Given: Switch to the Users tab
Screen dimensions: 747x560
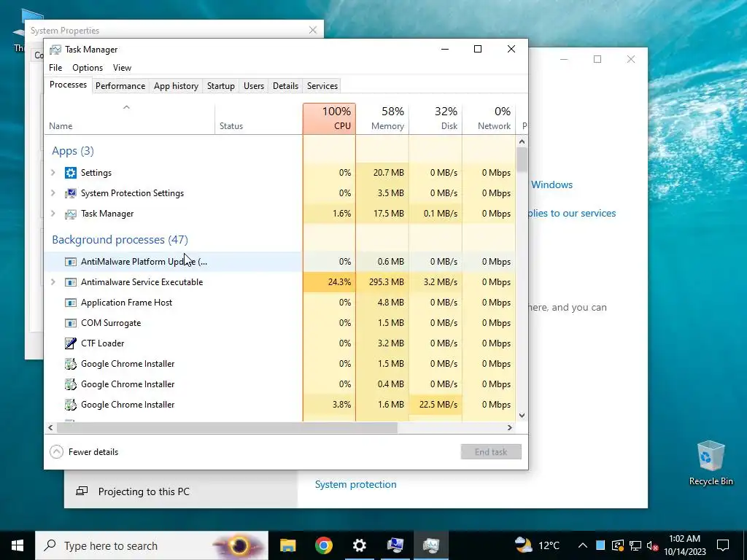Looking at the screenshot, I should tap(253, 86).
